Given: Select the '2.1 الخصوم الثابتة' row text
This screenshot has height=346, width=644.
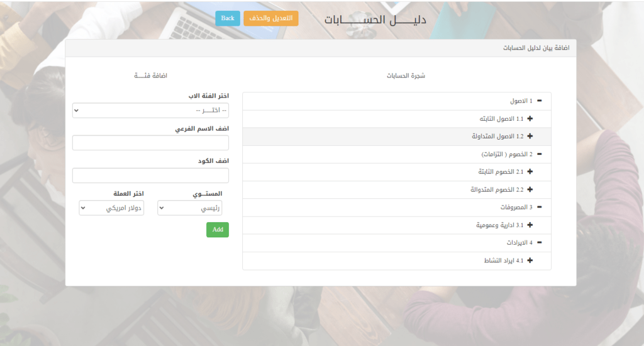Looking at the screenshot, I should click(501, 171).
